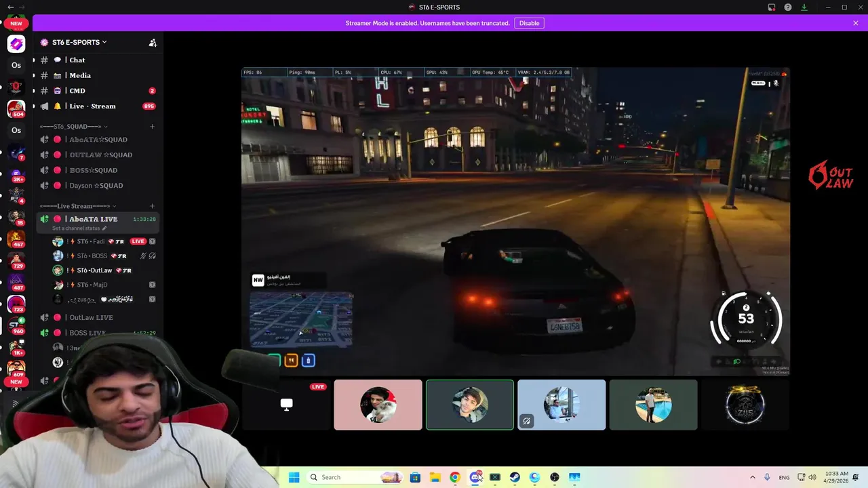Select the light-blue participant tile with the no-video icon
The height and width of the screenshot is (488, 868).
(x=561, y=405)
